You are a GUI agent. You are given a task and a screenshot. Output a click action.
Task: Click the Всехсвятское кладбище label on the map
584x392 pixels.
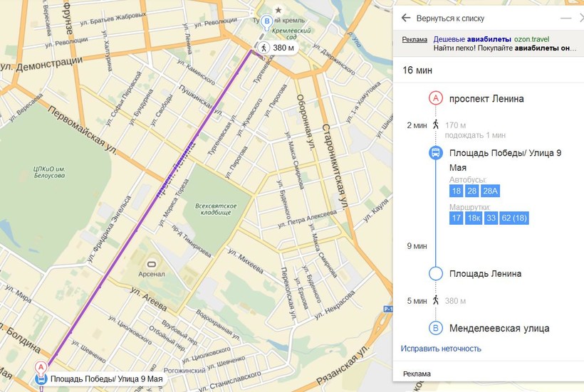click(x=216, y=209)
